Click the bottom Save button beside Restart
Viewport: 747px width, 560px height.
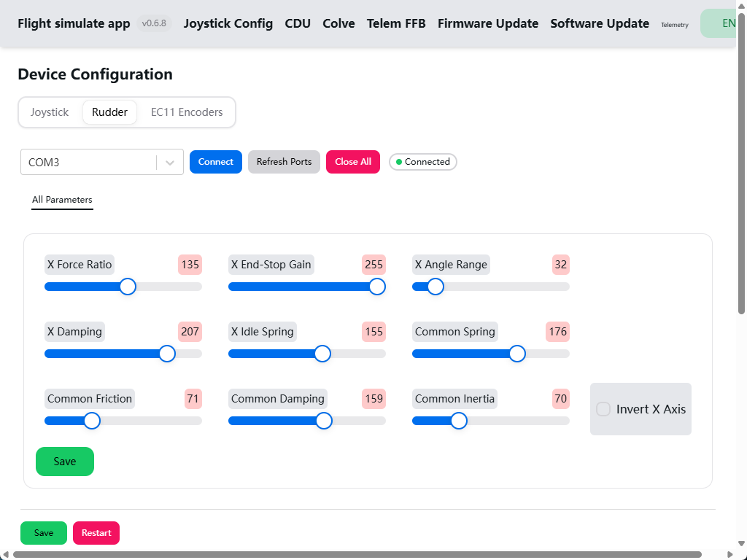pyautogui.click(x=44, y=533)
